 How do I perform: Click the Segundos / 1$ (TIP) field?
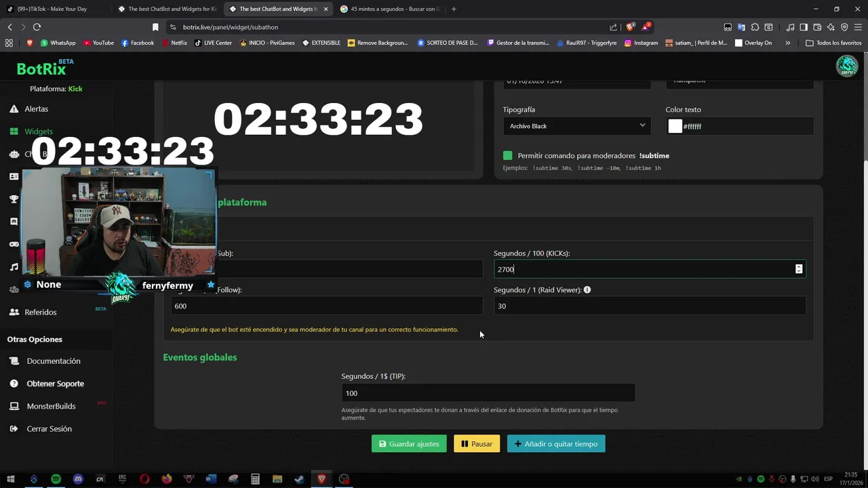(488, 393)
